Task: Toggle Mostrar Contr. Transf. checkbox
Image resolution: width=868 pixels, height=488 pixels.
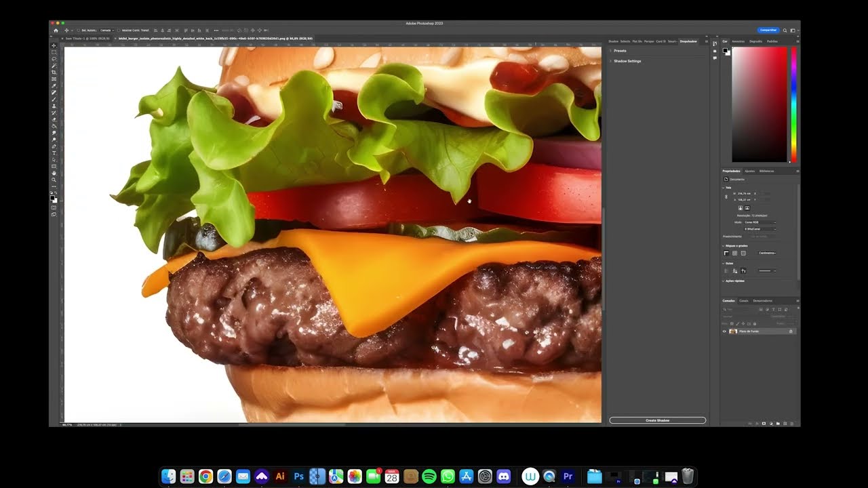Action: tap(119, 30)
